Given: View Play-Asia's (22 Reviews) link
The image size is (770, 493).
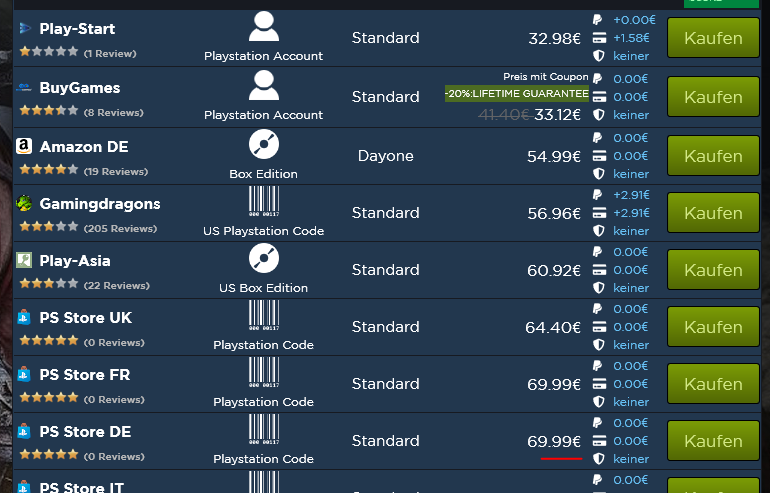Looking at the screenshot, I should pos(116,285).
